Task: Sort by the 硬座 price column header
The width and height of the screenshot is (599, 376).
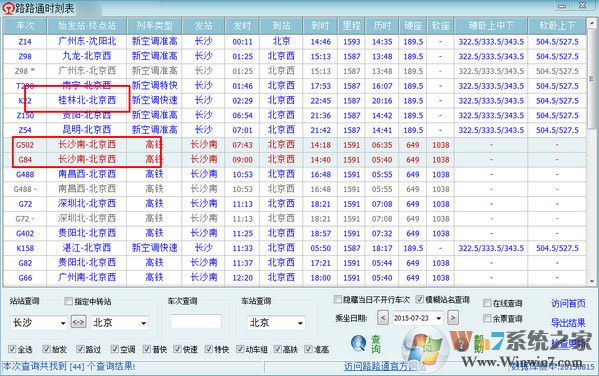Action: 413,26
